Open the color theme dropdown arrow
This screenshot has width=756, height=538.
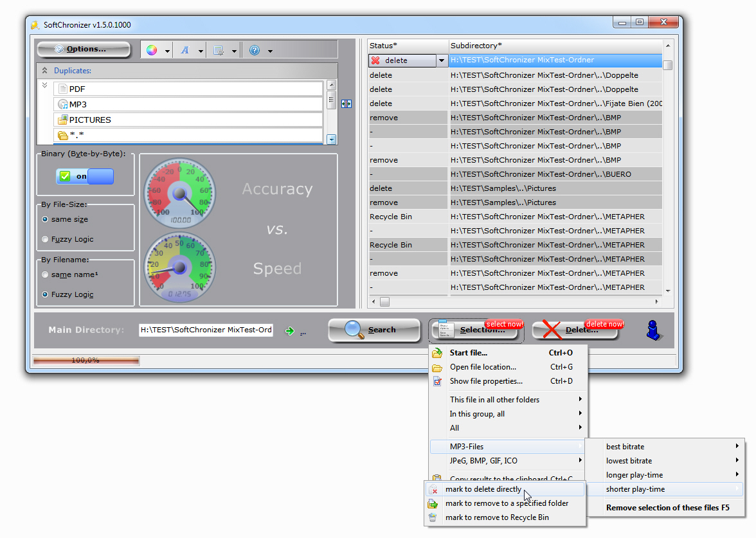tap(167, 51)
